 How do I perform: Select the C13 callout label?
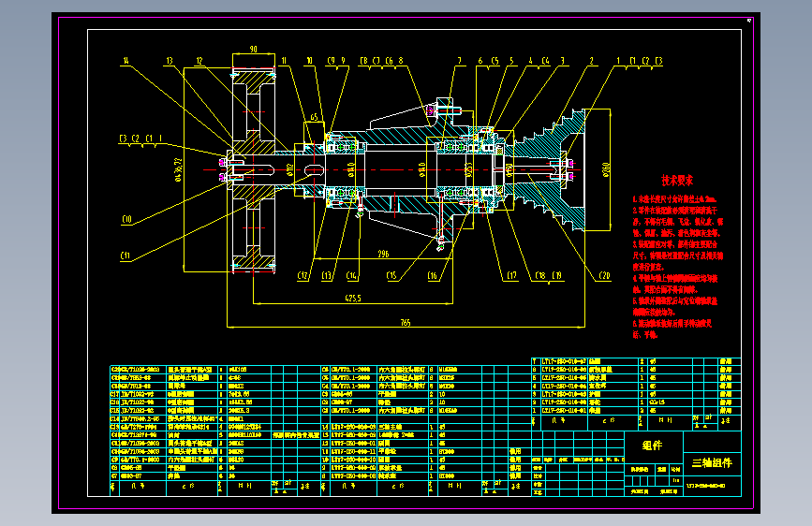tap(327, 276)
